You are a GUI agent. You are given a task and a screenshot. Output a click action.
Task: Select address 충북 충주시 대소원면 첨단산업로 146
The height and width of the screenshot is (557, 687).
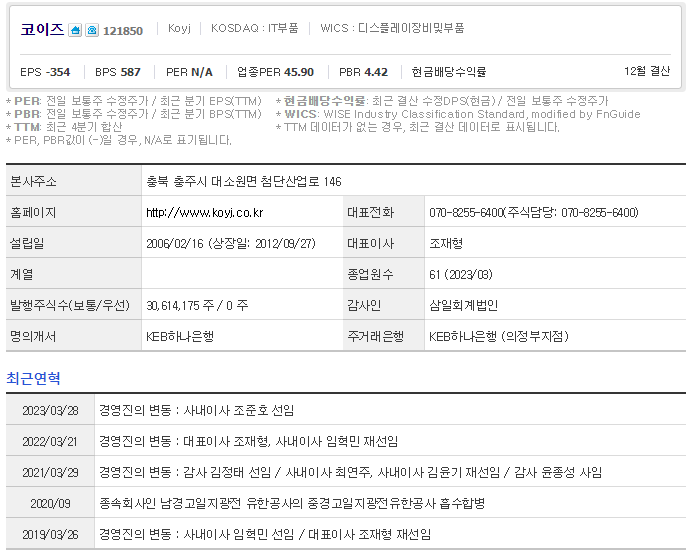(x=244, y=181)
